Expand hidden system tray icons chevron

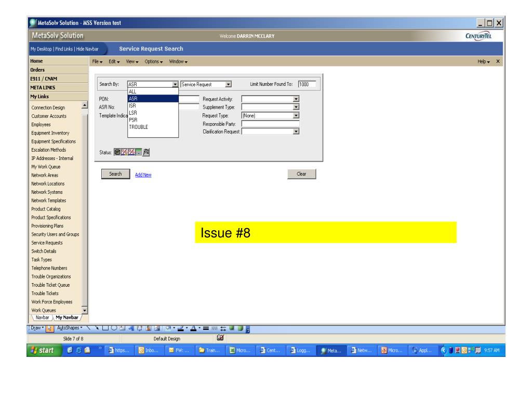point(443,350)
